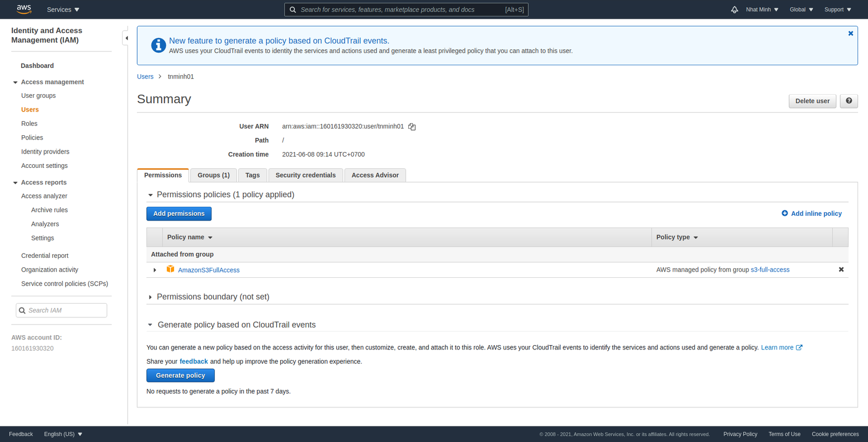This screenshot has width=868, height=442.
Task: Open the Access Advisor tab
Action: coord(375,175)
